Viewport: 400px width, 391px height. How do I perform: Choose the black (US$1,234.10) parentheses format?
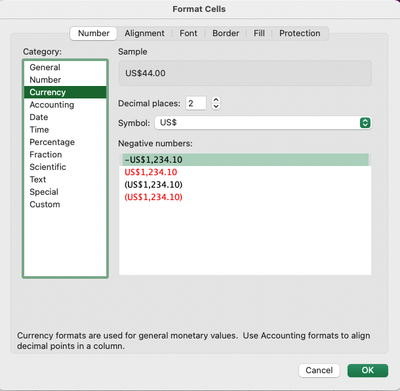[x=246, y=185]
